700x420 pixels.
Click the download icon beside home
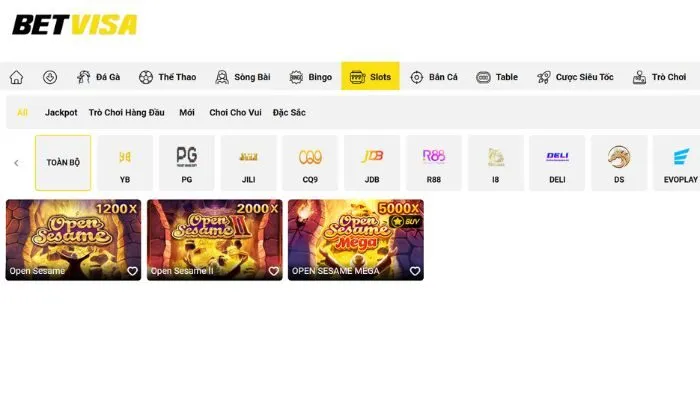click(x=50, y=77)
